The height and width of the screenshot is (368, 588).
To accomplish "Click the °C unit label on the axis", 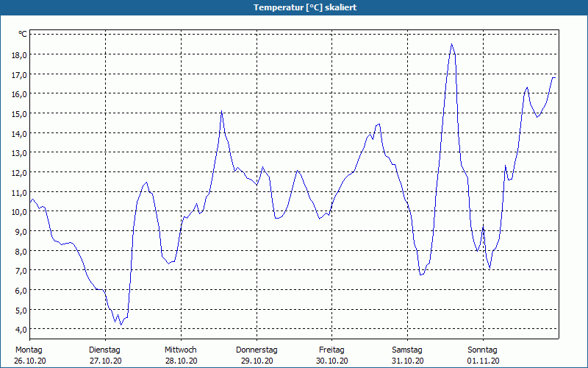I will 23,34.
